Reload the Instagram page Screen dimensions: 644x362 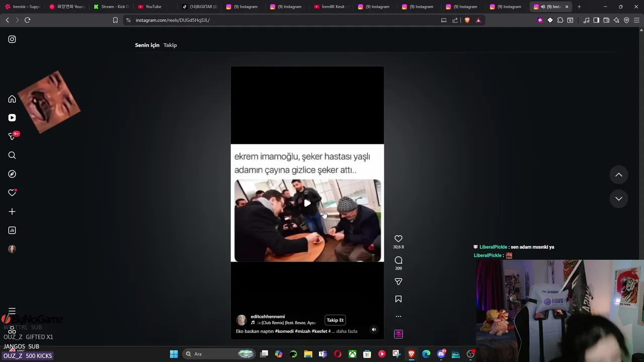pyautogui.click(x=27, y=20)
